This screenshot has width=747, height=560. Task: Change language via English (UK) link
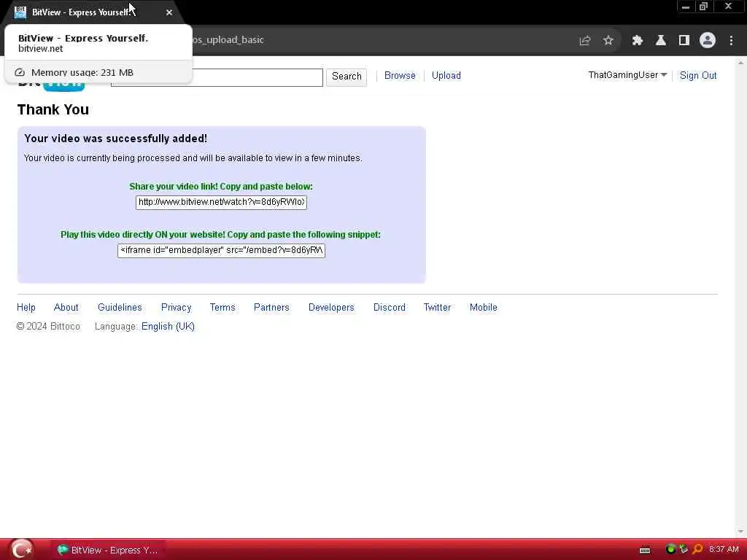click(168, 326)
